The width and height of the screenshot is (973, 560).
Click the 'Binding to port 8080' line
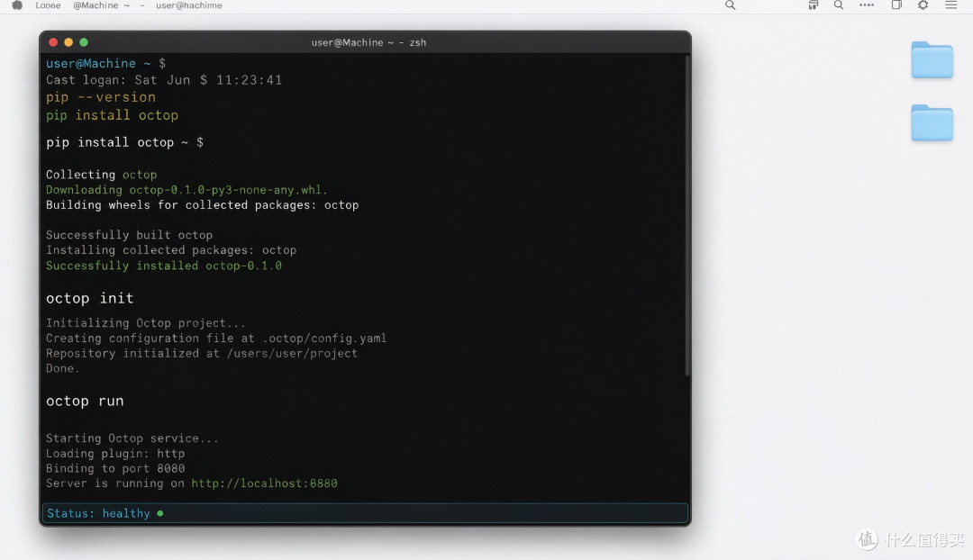(115, 468)
